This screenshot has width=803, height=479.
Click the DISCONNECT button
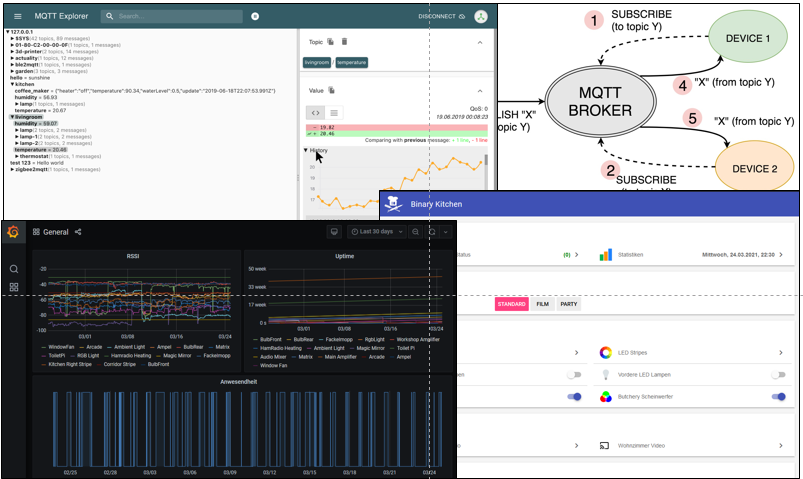(x=441, y=16)
